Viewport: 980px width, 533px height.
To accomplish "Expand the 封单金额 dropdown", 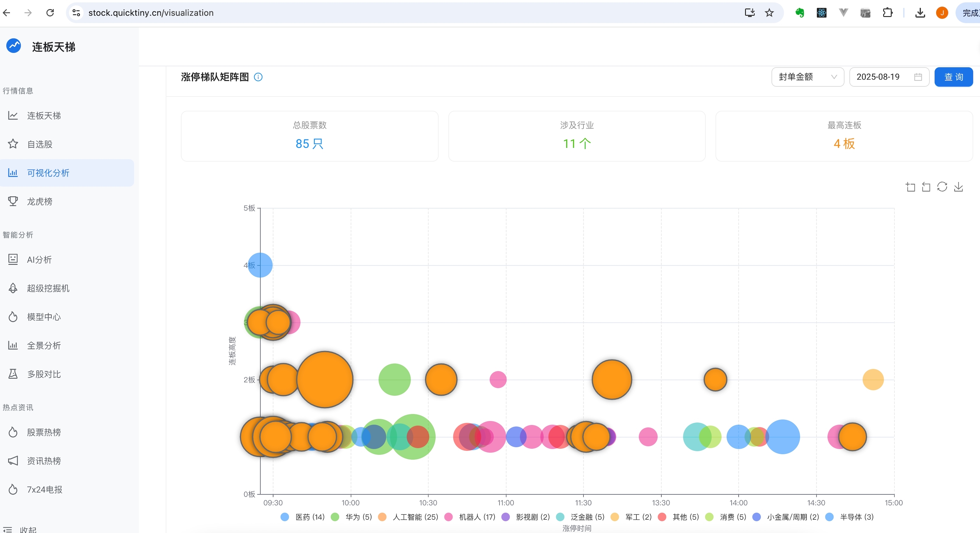I will 808,77.
